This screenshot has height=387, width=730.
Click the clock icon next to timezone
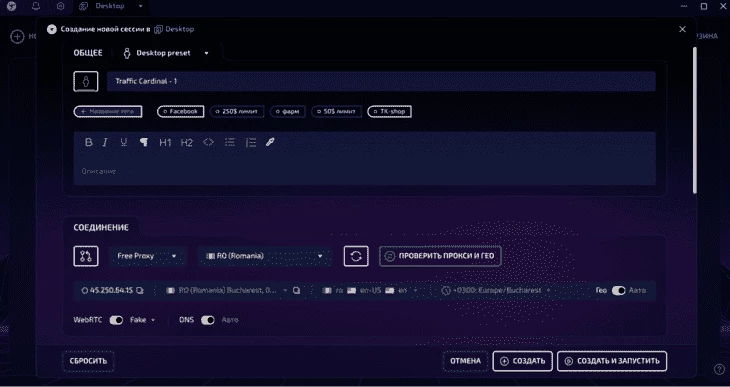(446, 291)
